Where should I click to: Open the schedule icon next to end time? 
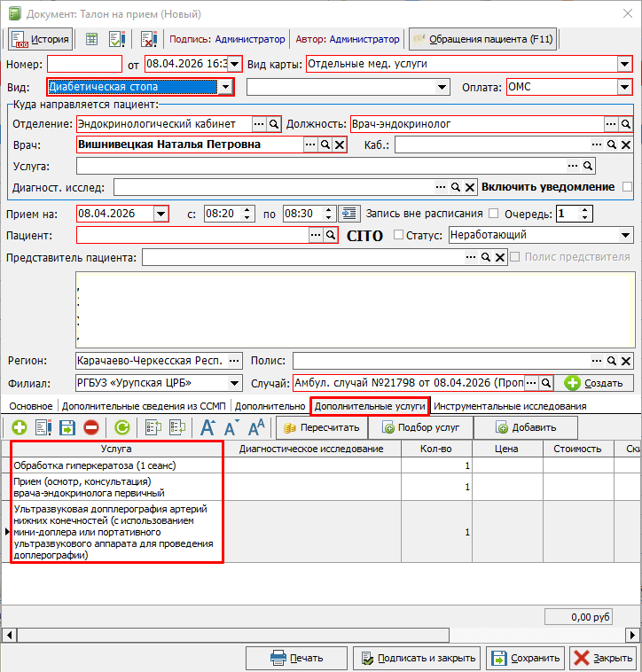tap(349, 214)
